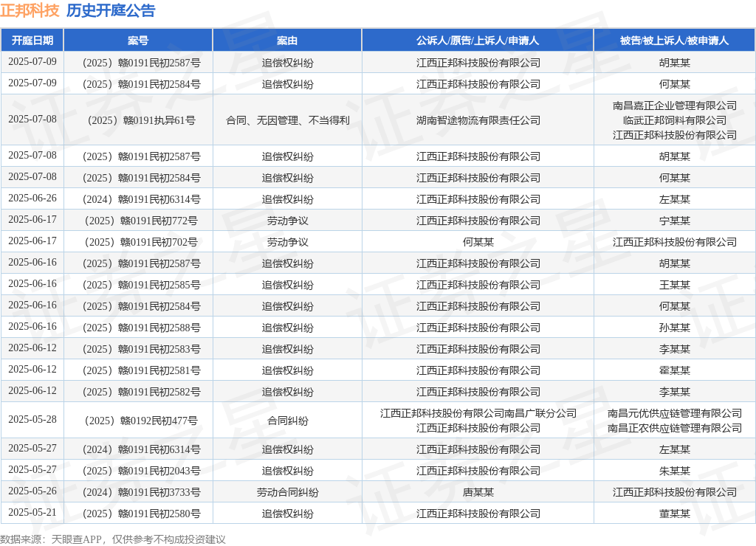Select case number (2025)赣0191执异61号
Viewport: 756px width, 546px height.
click(142, 120)
